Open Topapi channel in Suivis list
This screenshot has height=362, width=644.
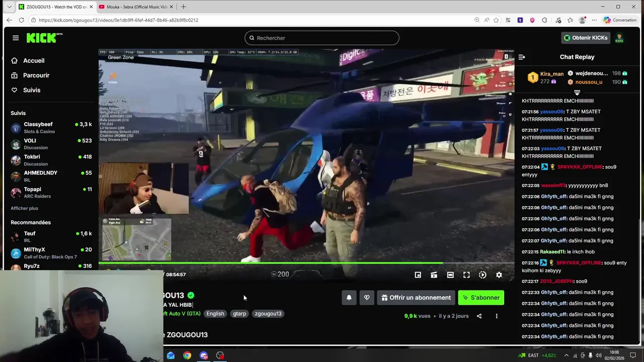point(51,193)
